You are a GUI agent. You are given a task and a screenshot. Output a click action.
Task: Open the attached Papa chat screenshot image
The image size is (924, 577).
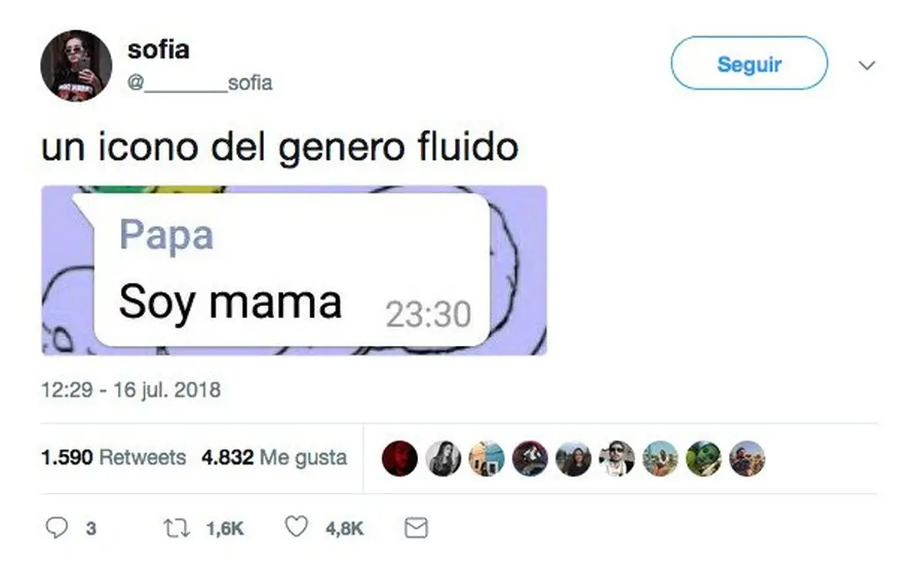coord(294,270)
